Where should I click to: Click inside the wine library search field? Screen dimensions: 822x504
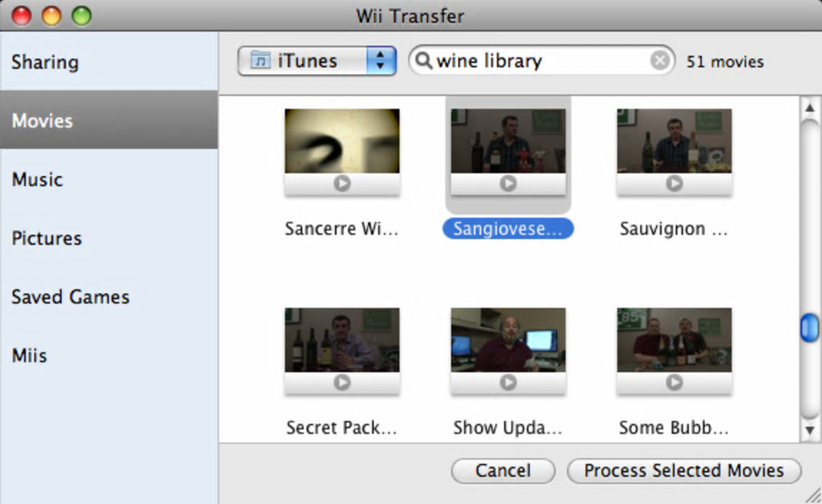pyautogui.click(x=541, y=60)
